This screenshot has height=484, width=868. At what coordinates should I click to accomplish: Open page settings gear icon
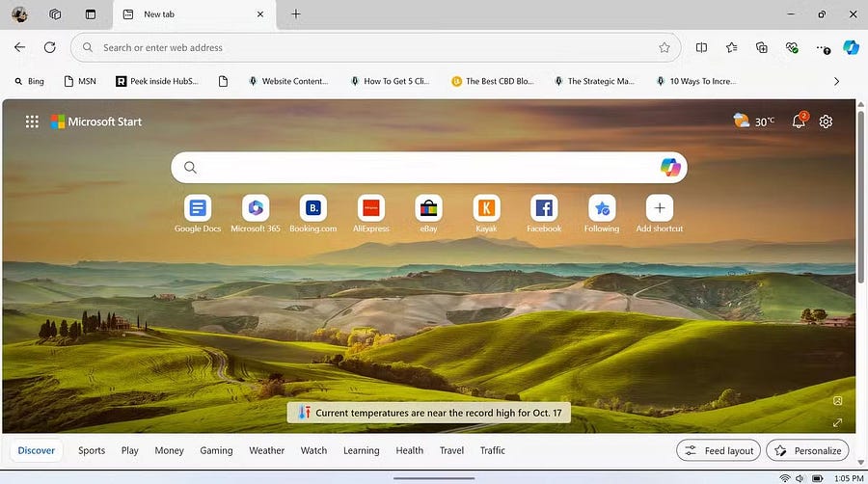826,121
